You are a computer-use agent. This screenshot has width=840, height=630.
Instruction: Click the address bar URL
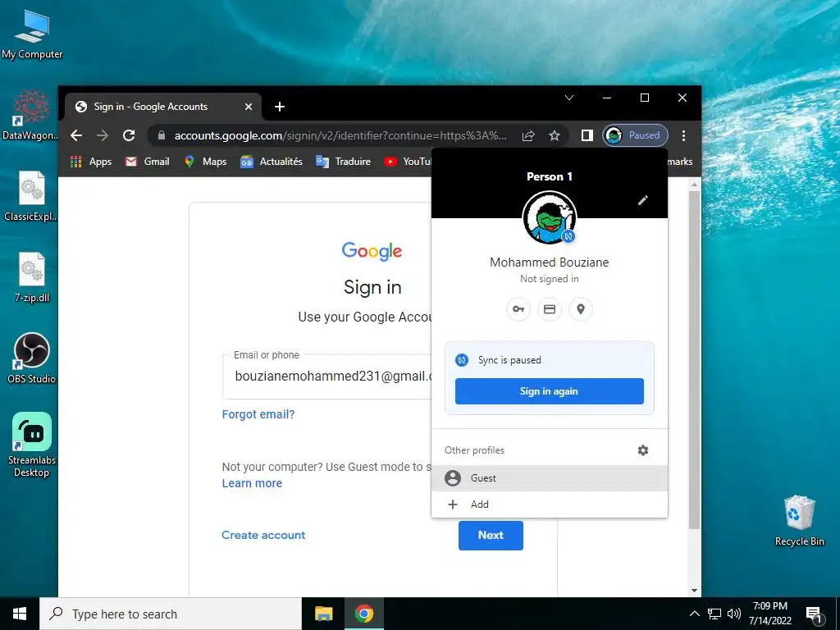340,135
